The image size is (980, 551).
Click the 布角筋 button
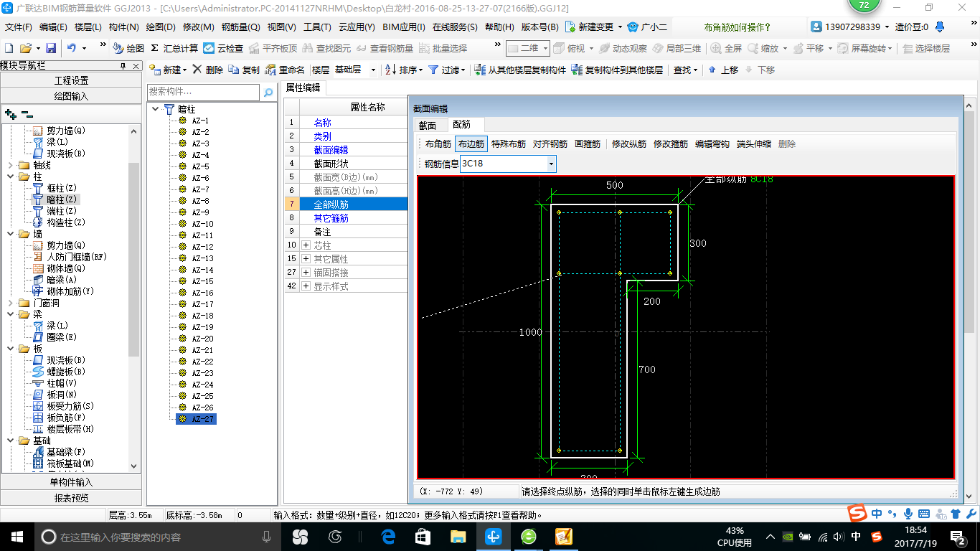point(438,143)
